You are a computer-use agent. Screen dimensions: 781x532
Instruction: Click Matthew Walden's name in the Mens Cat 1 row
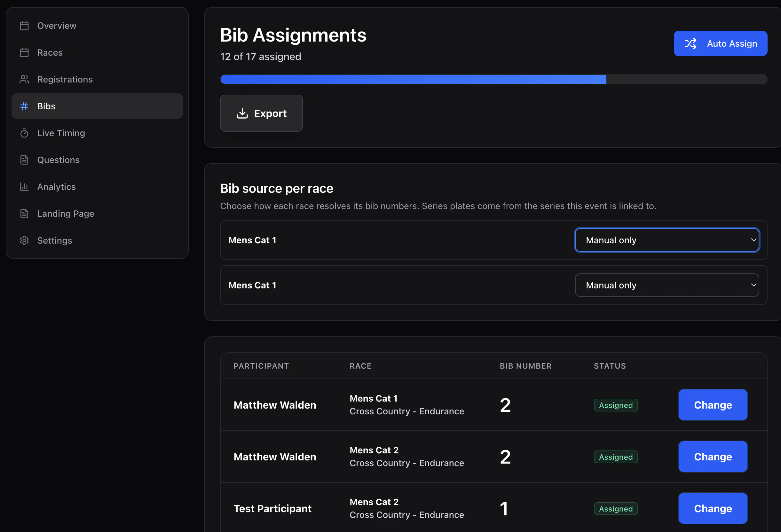[275, 405]
